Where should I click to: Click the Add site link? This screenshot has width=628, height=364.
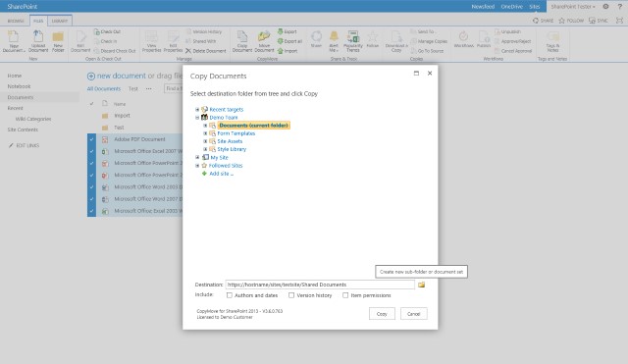221,174
